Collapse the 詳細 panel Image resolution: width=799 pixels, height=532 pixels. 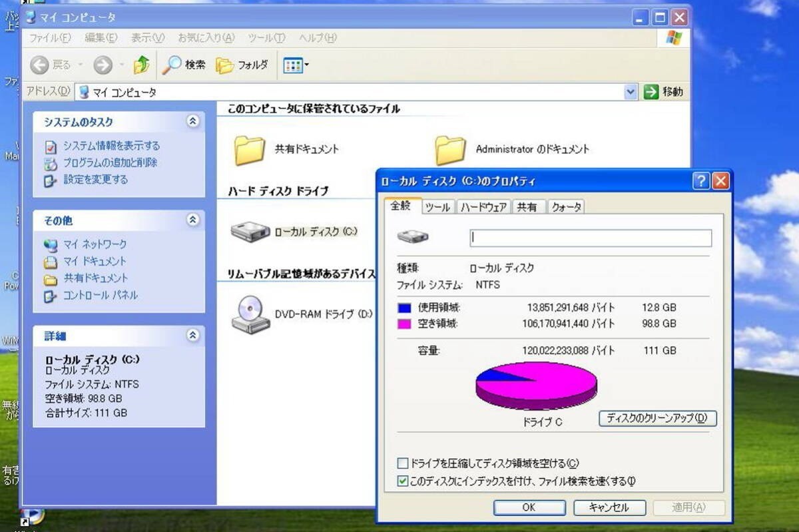pyautogui.click(x=192, y=335)
